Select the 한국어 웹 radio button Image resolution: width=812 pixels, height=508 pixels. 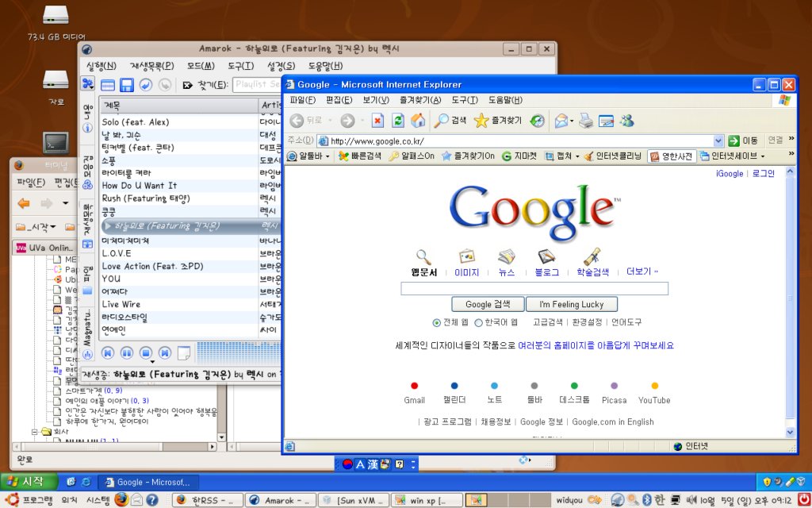478,322
